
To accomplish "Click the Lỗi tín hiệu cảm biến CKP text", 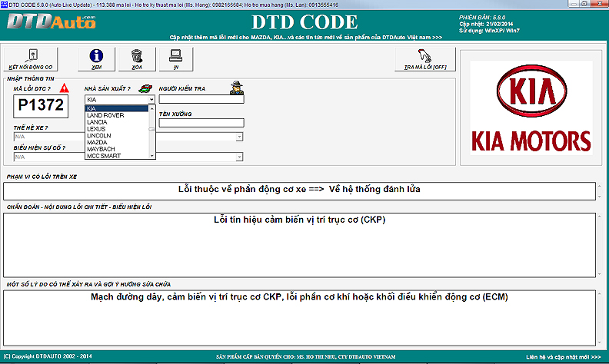I will point(299,220).
